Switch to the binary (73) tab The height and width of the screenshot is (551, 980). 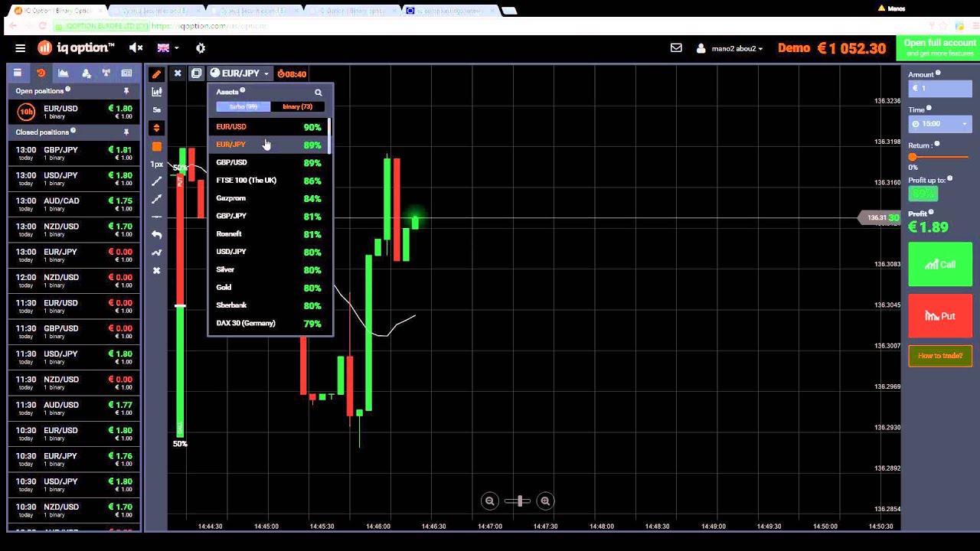click(x=298, y=106)
